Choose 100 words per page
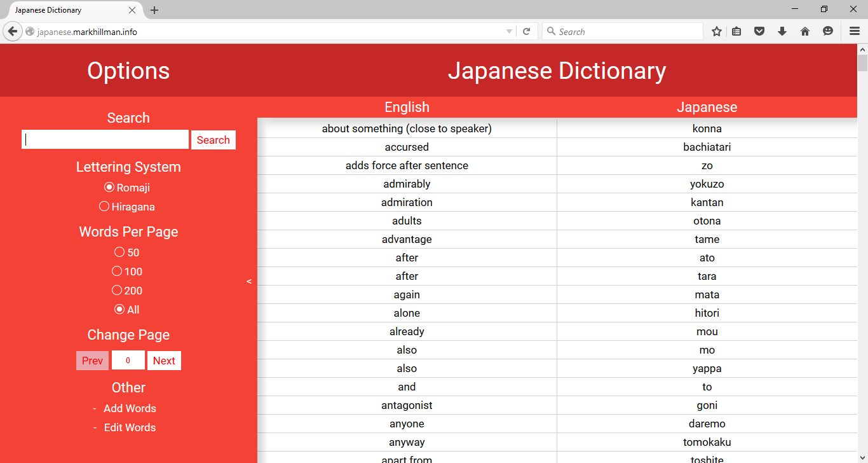This screenshot has height=463, width=868. tap(117, 272)
